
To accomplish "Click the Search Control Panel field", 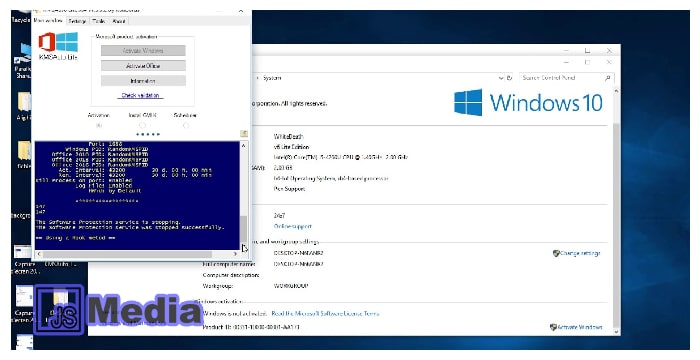I will pos(567,78).
